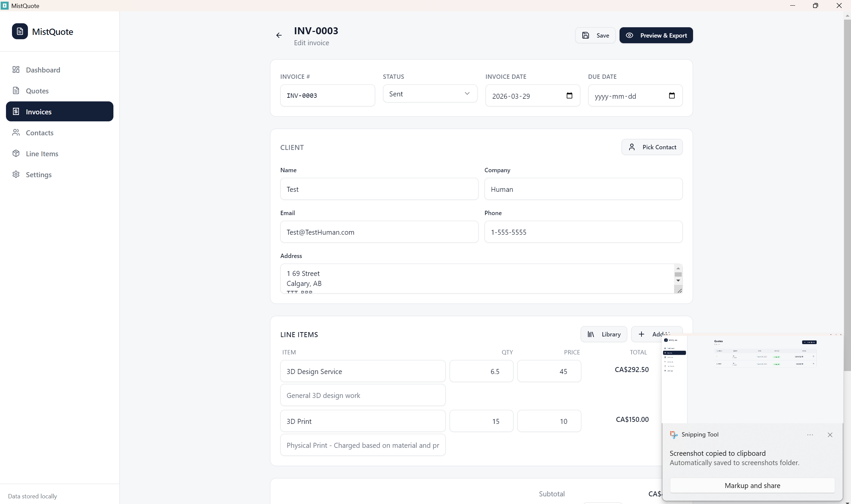This screenshot has height=504, width=851.
Task: Click the MistQuote logo icon
Action: click(x=20, y=31)
